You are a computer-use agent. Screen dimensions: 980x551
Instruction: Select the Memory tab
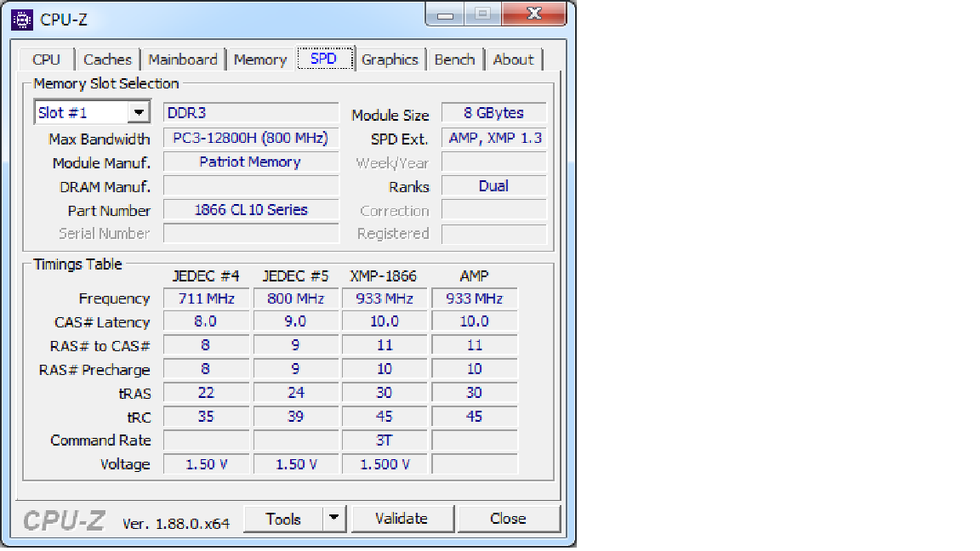pos(260,60)
